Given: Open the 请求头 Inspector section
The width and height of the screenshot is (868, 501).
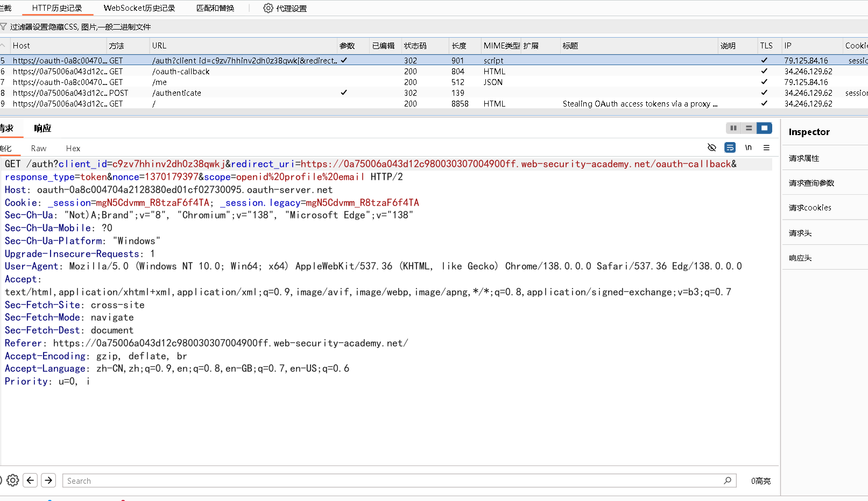Looking at the screenshot, I should point(799,232).
